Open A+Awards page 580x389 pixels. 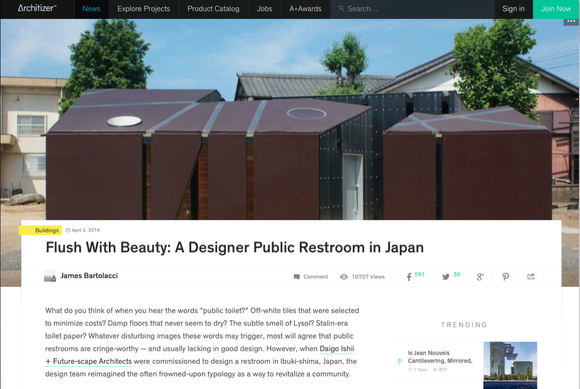305,9
